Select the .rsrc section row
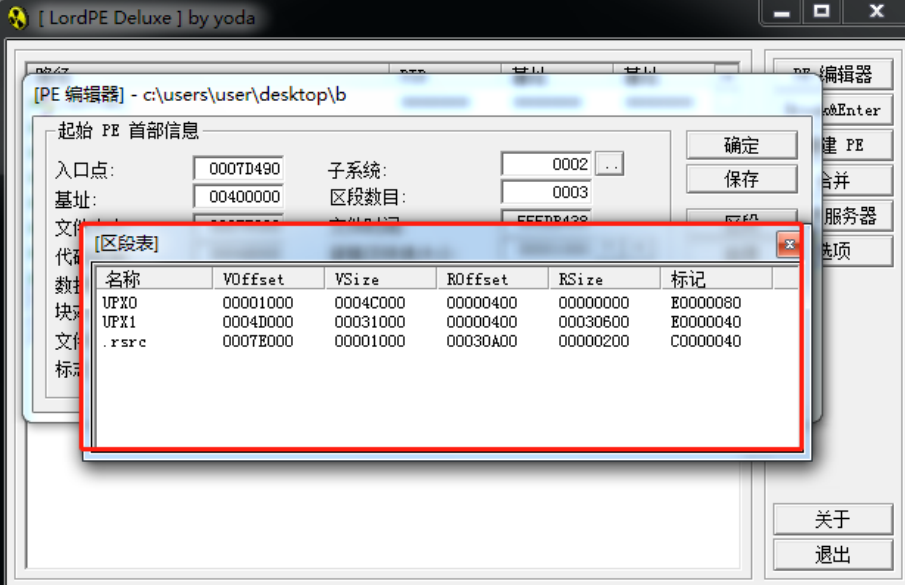Viewport: 905px width, 585px height. [x=446, y=341]
